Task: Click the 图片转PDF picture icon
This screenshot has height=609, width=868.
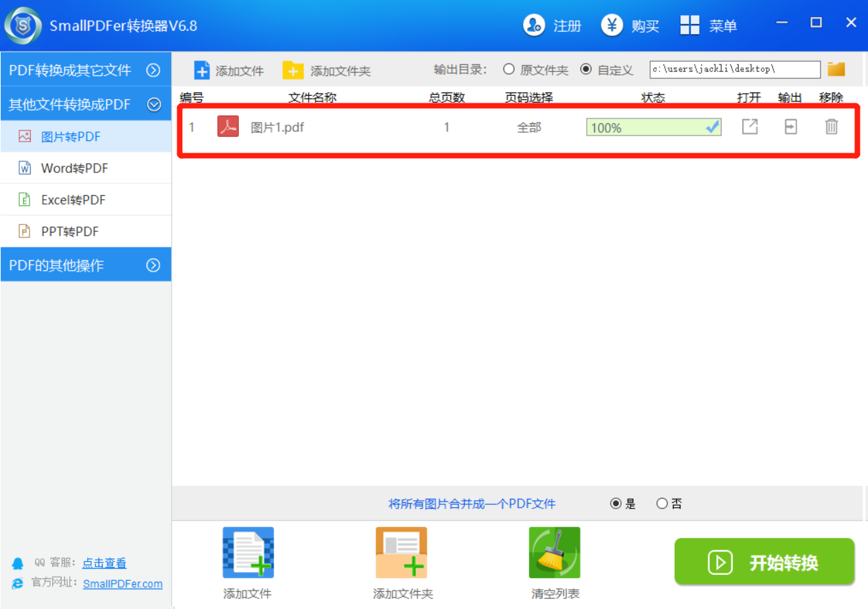Action: [x=25, y=136]
